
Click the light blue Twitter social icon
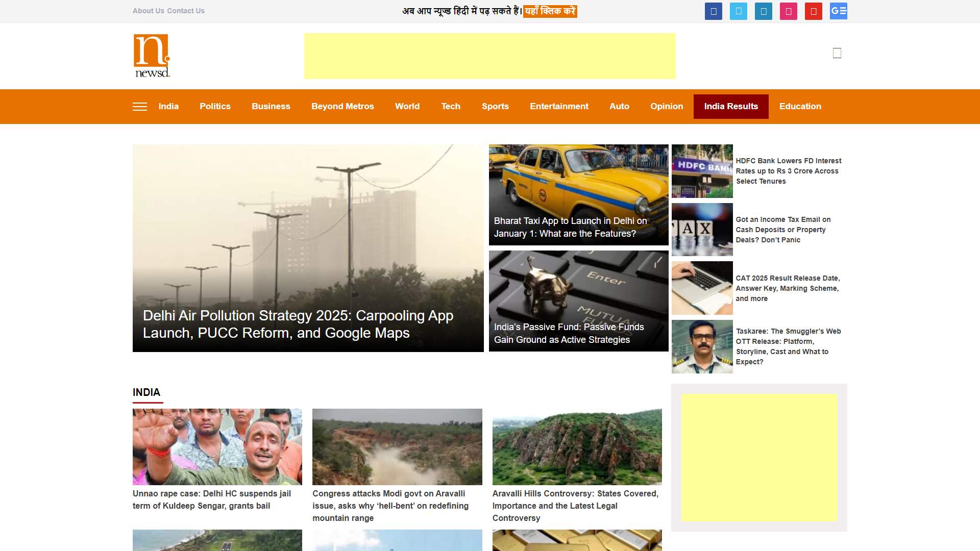tap(738, 11)
